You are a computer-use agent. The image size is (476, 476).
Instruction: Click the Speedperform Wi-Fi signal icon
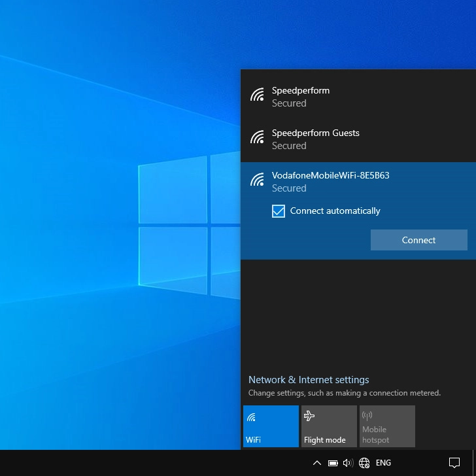pos(257,95)
